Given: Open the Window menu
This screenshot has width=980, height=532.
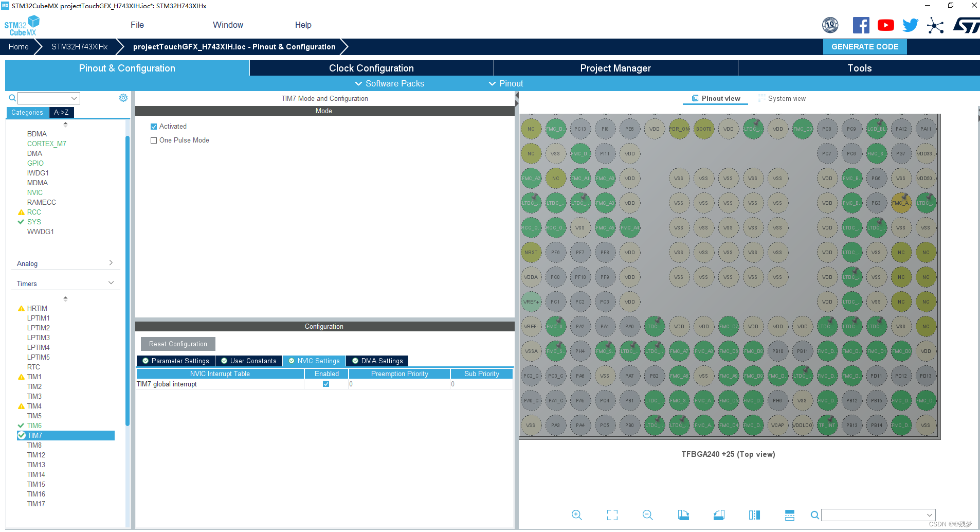Looking at the screenshot, I should point(228,25).
